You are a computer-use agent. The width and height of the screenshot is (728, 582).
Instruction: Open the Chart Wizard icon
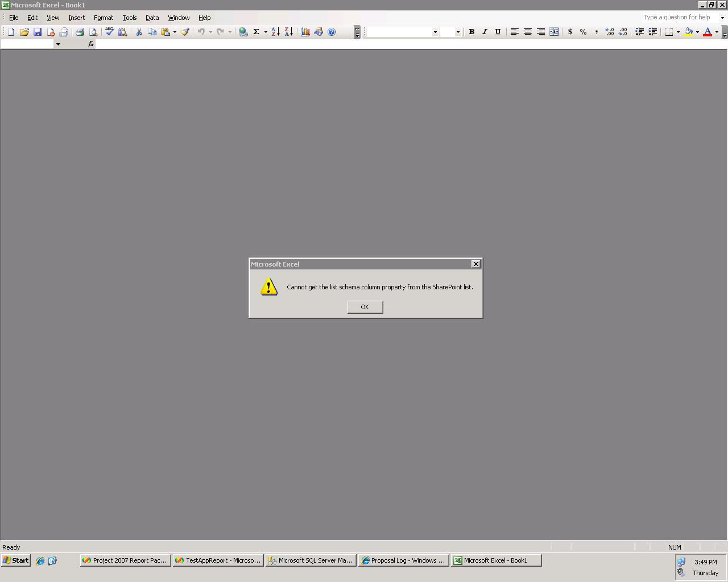(x=305, y=32)
